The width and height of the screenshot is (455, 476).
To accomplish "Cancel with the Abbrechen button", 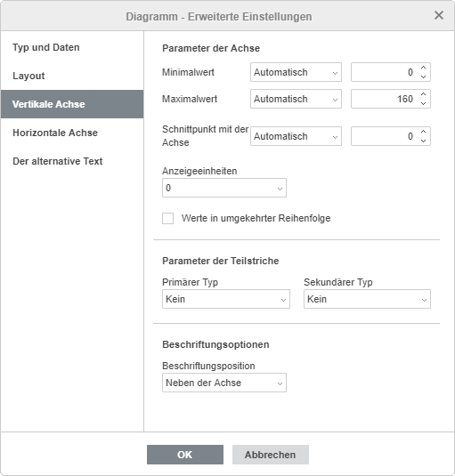I will (271, 455).
